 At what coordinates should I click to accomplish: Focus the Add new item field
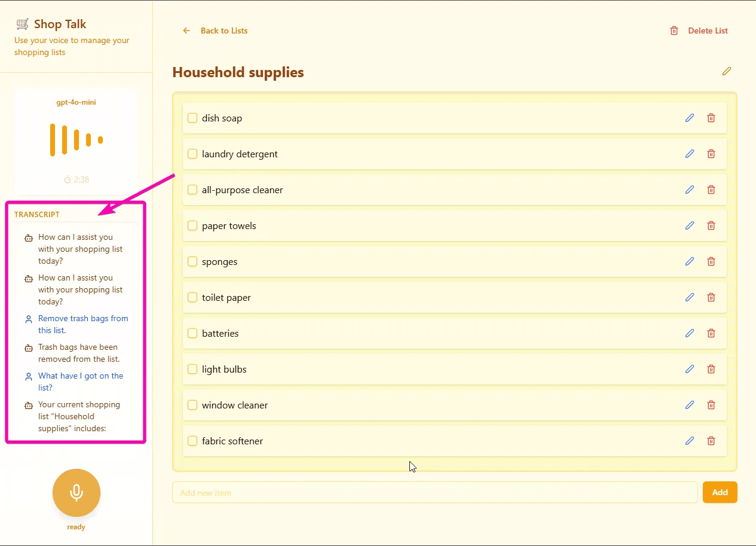(434, 492)
